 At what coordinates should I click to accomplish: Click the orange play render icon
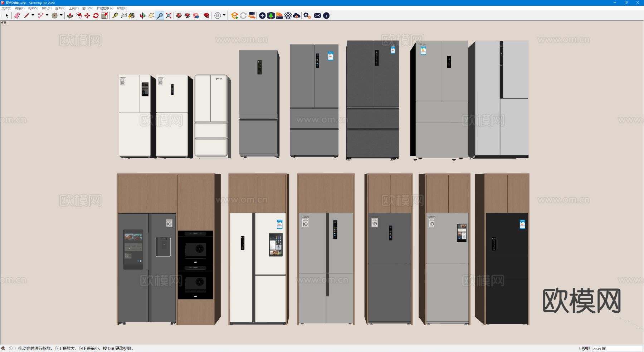tap(235, 15)
